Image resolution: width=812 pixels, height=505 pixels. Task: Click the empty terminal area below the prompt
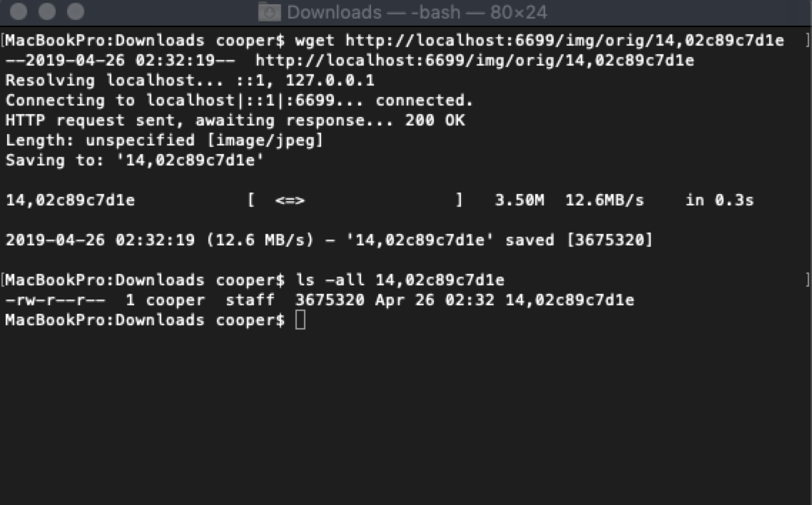click(x=406, y=414)
